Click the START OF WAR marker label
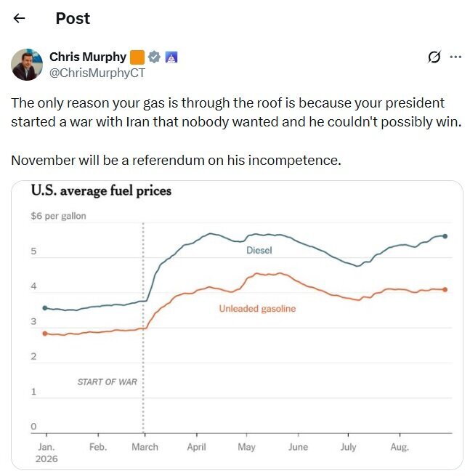Viewport: 470px width, 476px height. point(107,382)
